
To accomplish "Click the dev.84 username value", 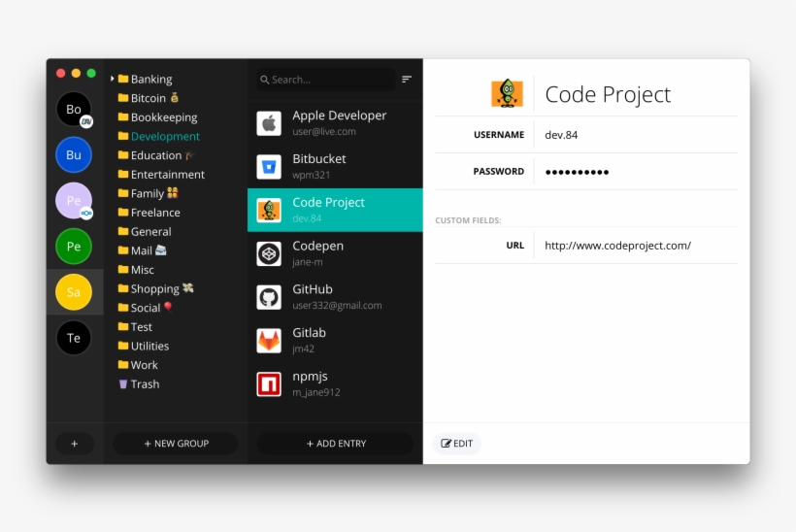I will pos(561,135).
